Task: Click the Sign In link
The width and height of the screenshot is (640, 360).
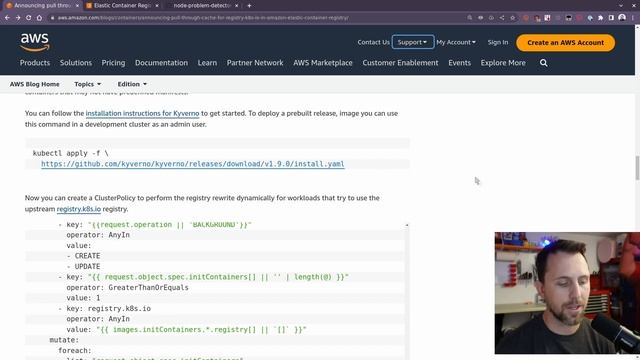Action: [498, 42]
